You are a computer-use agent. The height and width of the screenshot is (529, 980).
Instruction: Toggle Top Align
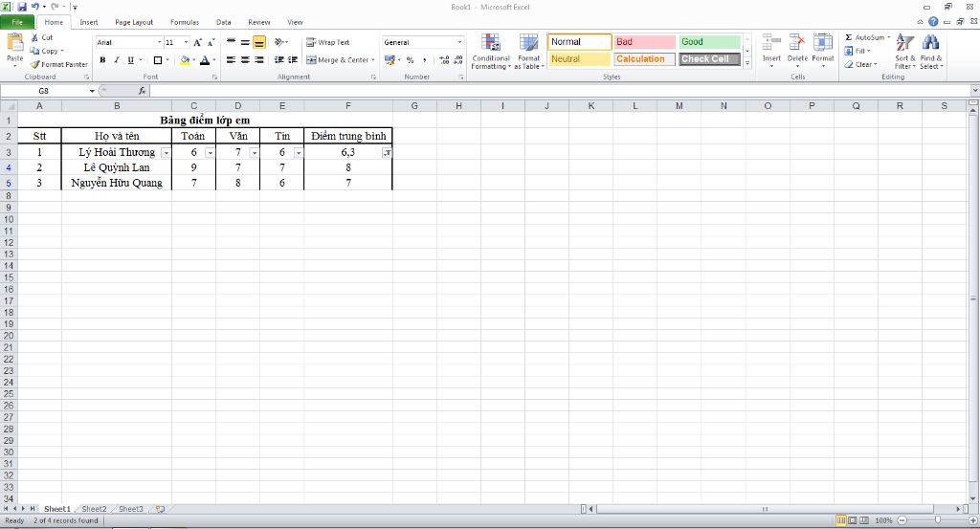click(x=232, y=42)
